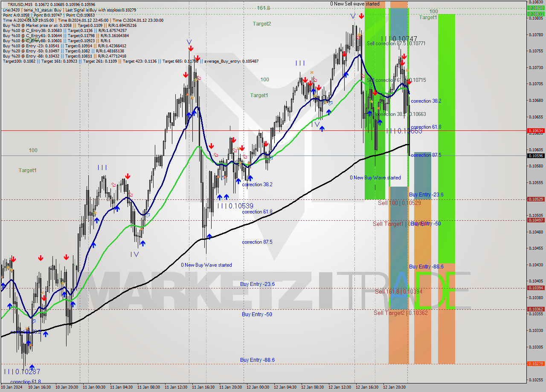Click the '12 Jan 08:30' time label

(313, 387)
